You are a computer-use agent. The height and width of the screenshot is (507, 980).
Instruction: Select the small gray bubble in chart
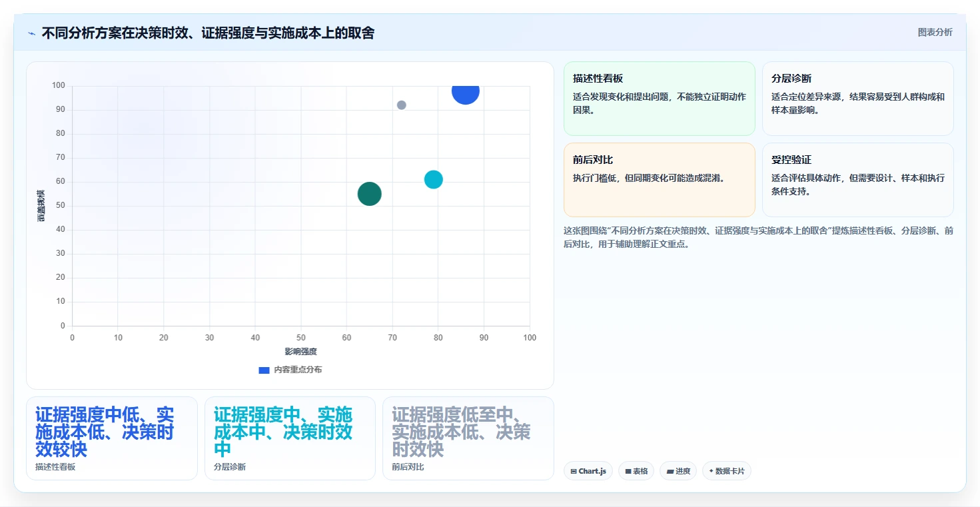[x=402, y=105]
